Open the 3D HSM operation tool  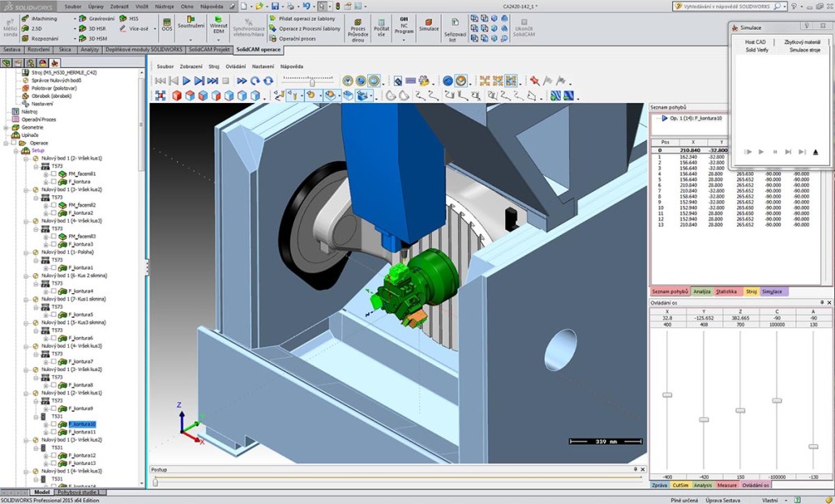tap(92, 39)
